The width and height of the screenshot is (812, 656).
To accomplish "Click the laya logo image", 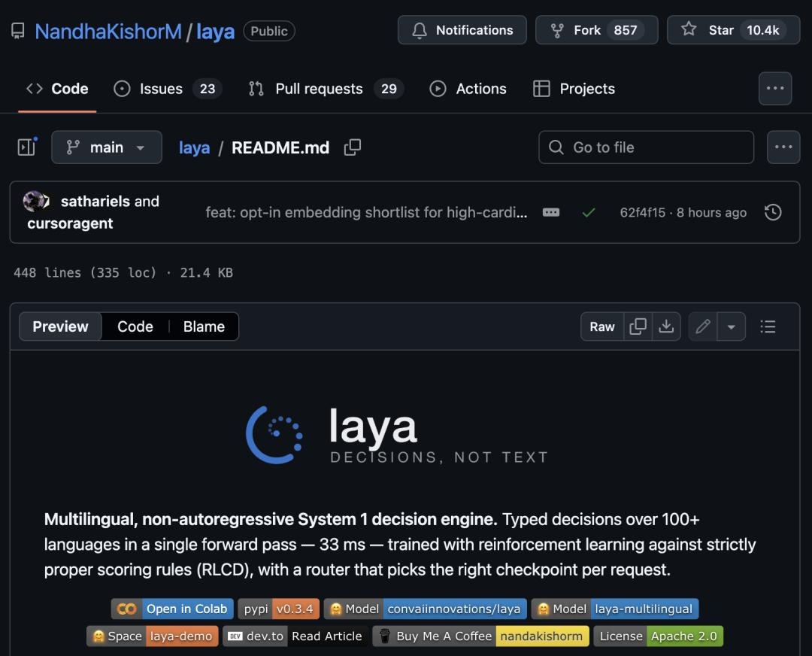I will pos(397,435).
